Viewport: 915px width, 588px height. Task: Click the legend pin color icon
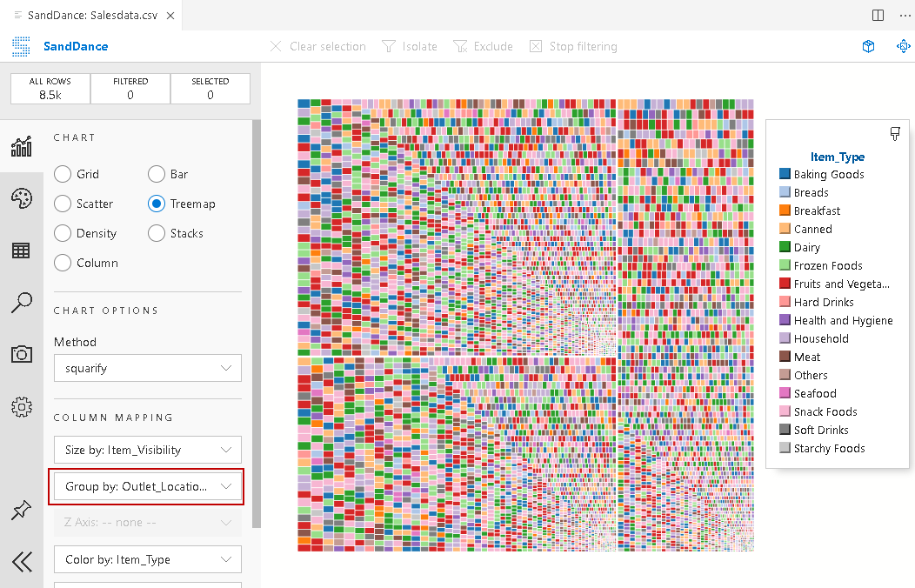pyautogui.click(x=895, y=134)
